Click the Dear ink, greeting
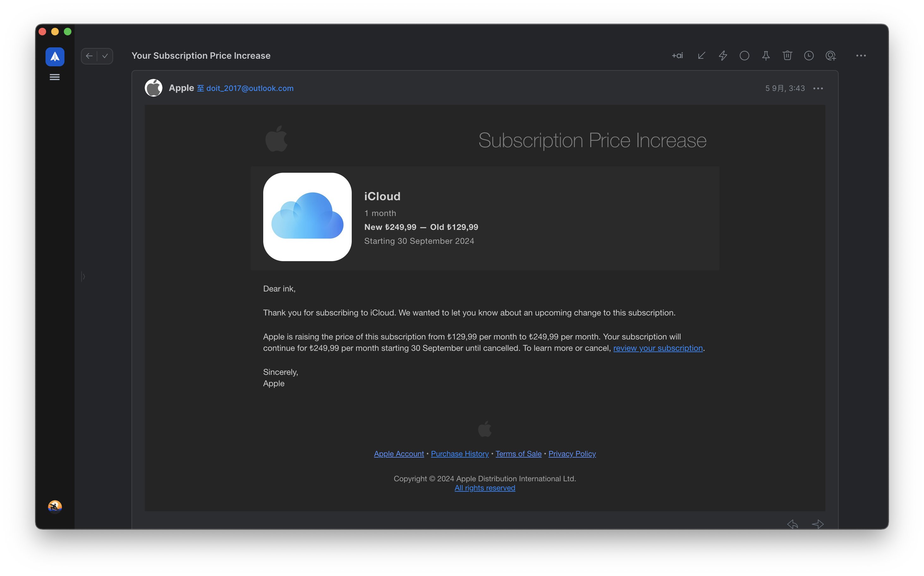This screenshot has height=576, width=924. (x=279, y=289)
